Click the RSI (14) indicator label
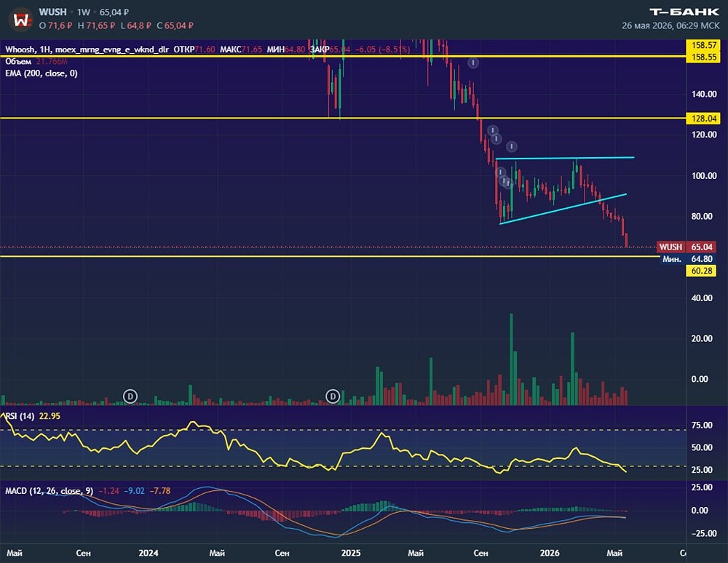Screen dimensions: 728x563 point(20,416)
